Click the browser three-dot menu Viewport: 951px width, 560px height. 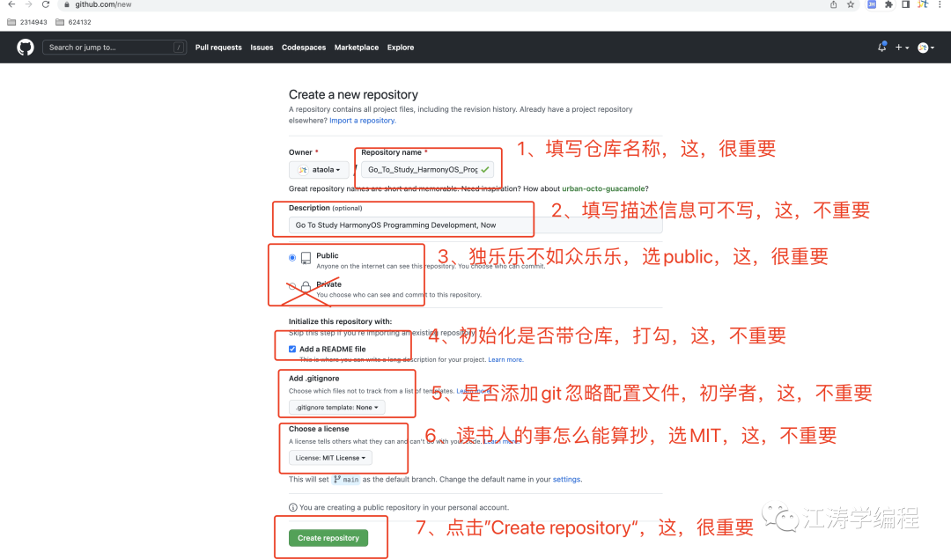[x=940, y=4]
